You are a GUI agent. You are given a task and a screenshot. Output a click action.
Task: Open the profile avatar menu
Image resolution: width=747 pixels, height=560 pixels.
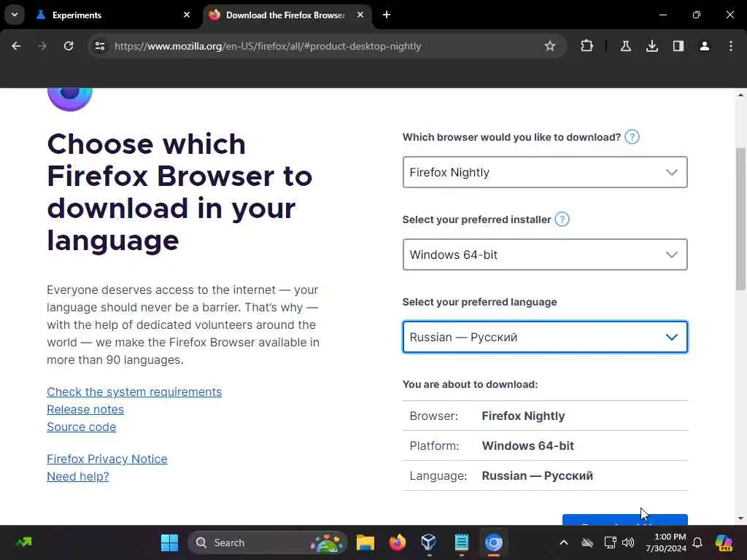[x=704, y=46]
